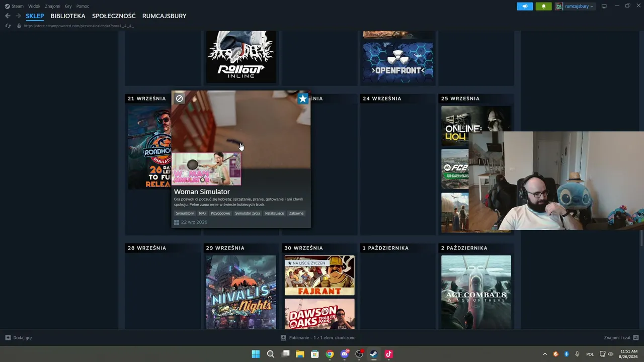Open the RUMCAJSBURY profile tab

pyautogui.click(x=164, y=16)
